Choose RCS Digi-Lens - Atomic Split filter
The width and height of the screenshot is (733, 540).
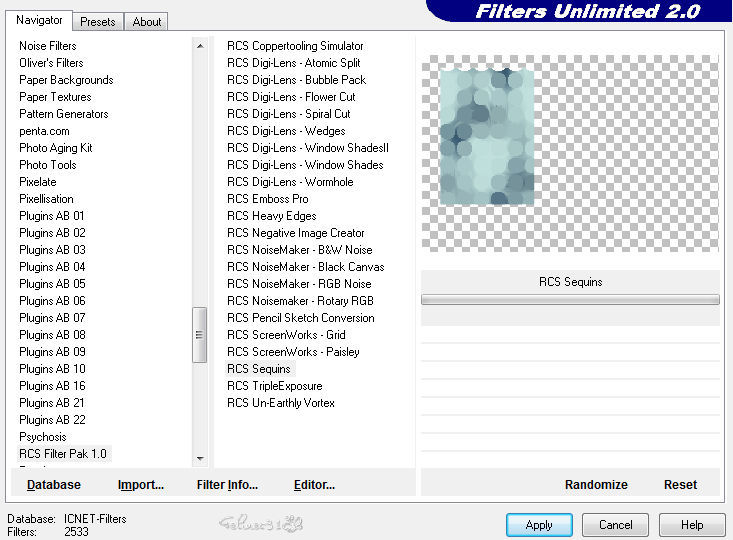point(294,63)
